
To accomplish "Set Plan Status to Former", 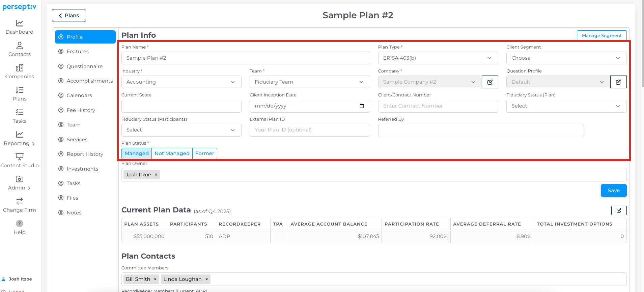I will pos(205,153).
